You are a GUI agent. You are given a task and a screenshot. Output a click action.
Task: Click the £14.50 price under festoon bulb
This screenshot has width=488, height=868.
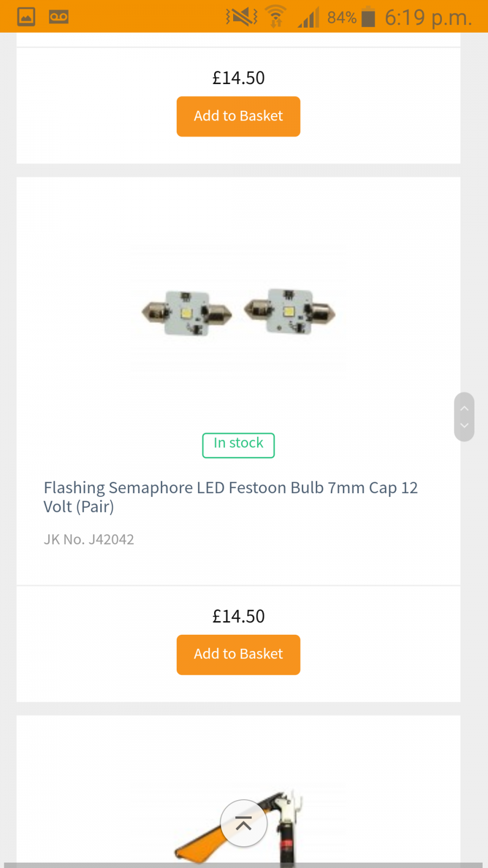click(x=238, y=616)
